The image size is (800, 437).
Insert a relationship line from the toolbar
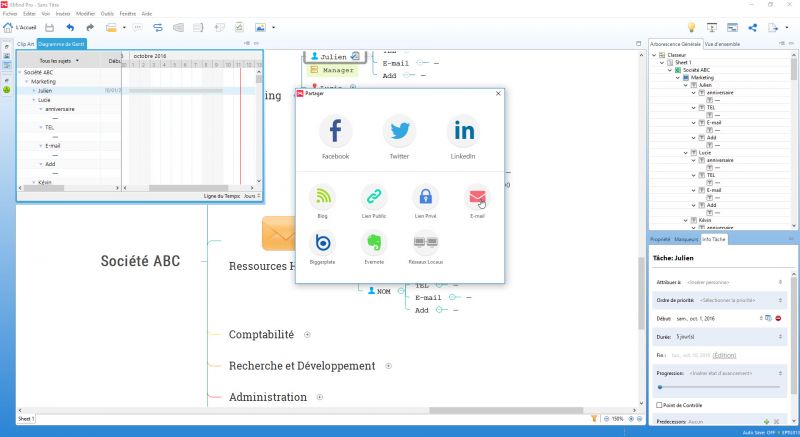(x=158, y=28)
